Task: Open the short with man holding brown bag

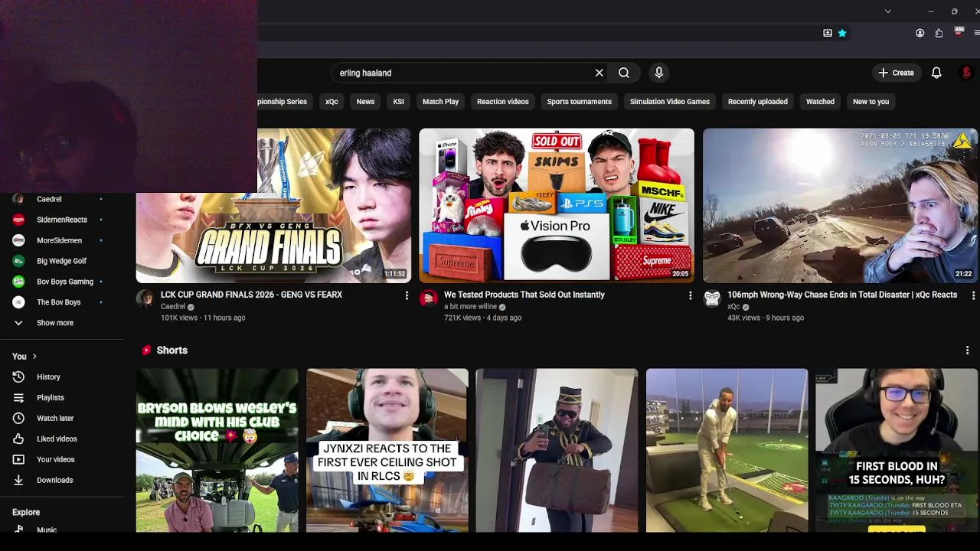Action: [x=557, y=450]
